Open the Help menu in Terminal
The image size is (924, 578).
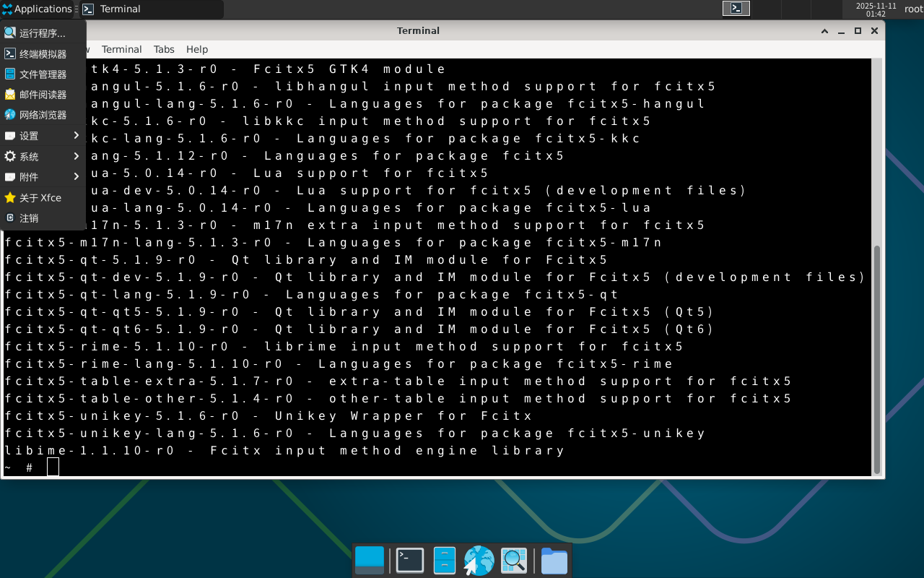tap(197, 49)
